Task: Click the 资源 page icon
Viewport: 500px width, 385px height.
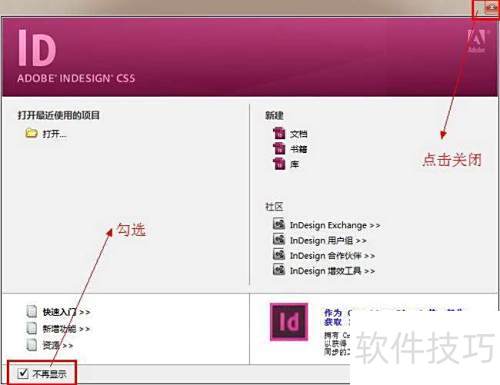Action: [x=32, y=345]
